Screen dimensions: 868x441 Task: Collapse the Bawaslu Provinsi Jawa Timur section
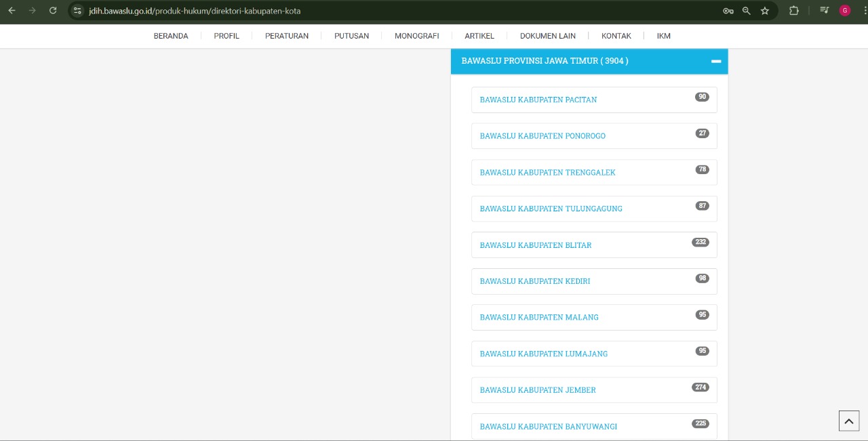[x=715, y=62]
